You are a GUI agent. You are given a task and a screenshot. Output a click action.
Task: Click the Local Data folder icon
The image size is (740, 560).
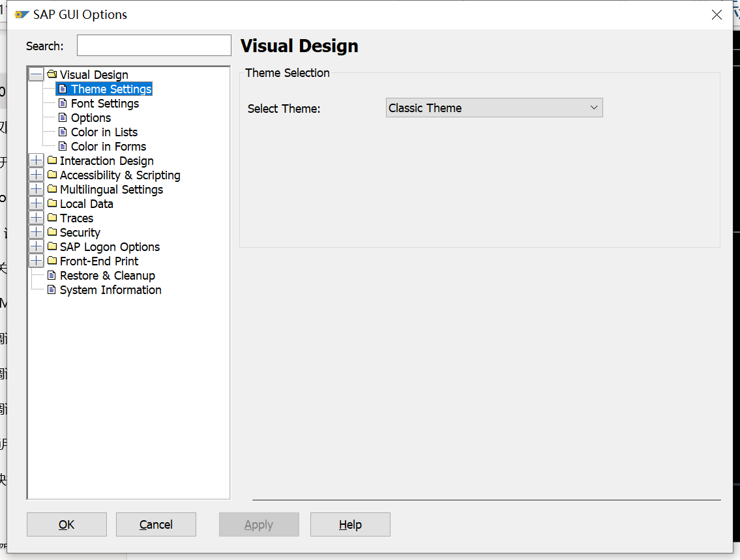(x=52, y=204)
